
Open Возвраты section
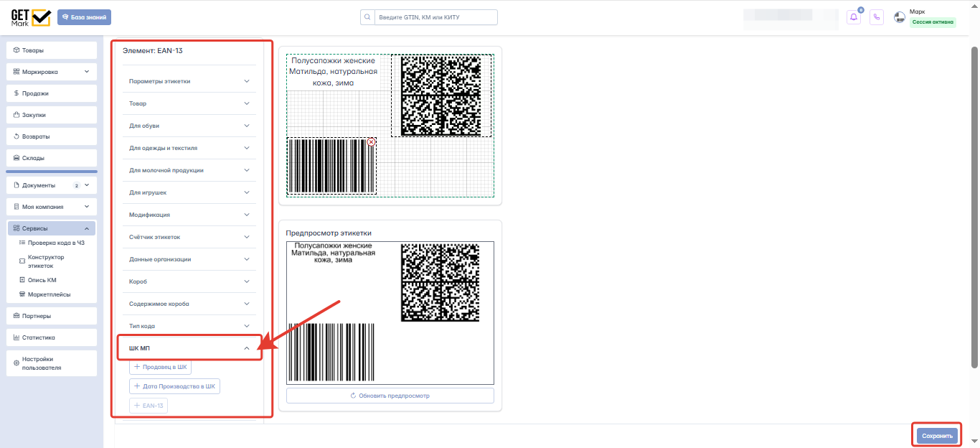tap(52, 136)
